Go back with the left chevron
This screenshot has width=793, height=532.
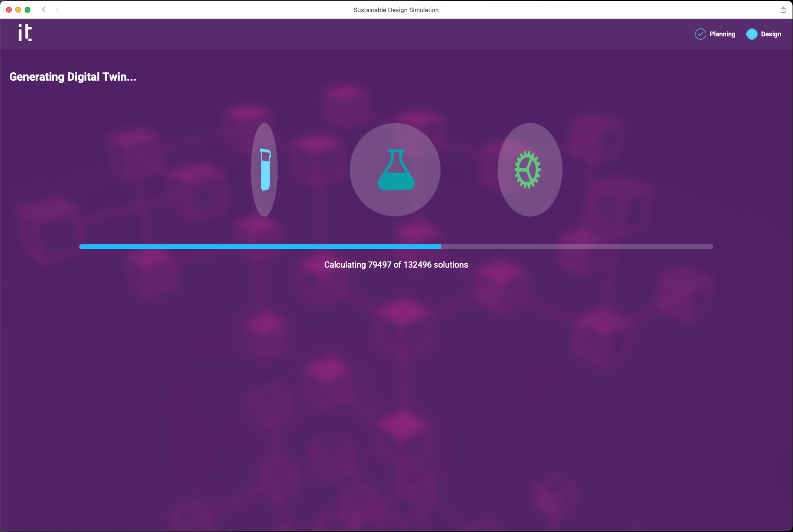43,10
